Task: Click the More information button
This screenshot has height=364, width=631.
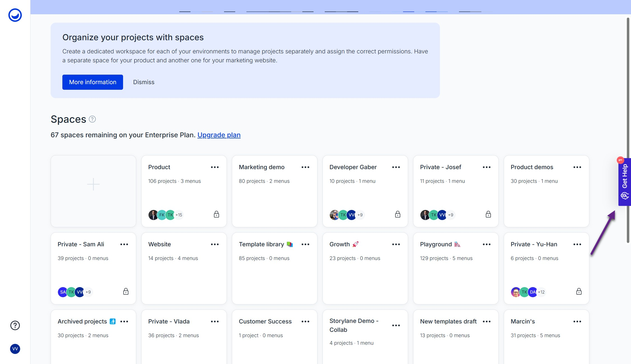Action: coord(93,82)
